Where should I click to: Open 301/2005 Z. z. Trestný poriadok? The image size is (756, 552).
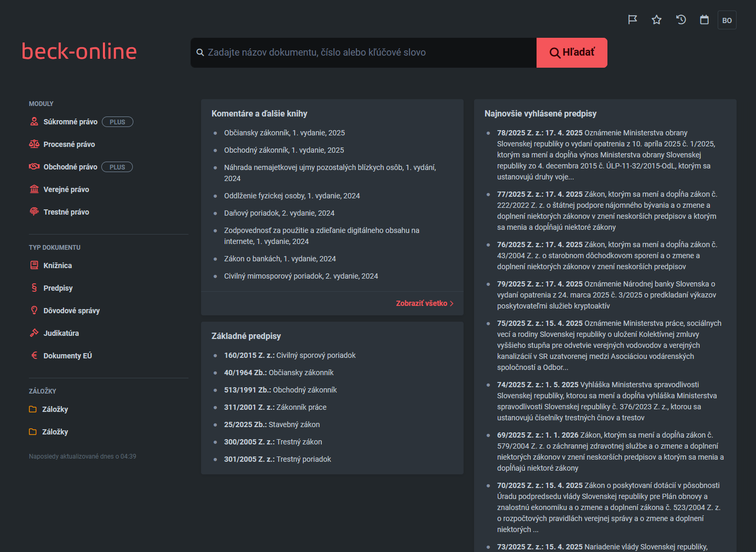(x=278, y=459)
